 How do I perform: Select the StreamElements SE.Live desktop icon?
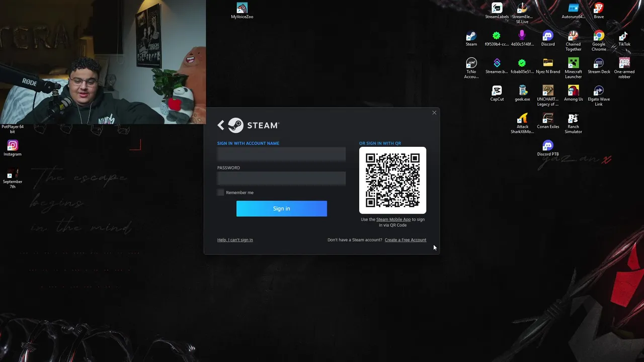coord(522,13)
